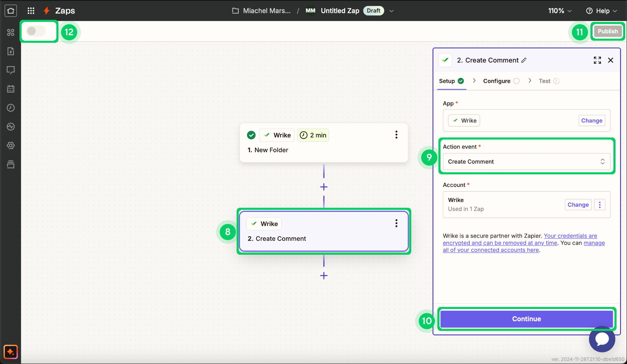
Task: Click the Wrike logo in the panel header
Action: pyautogui.click(x=445, y=60)
